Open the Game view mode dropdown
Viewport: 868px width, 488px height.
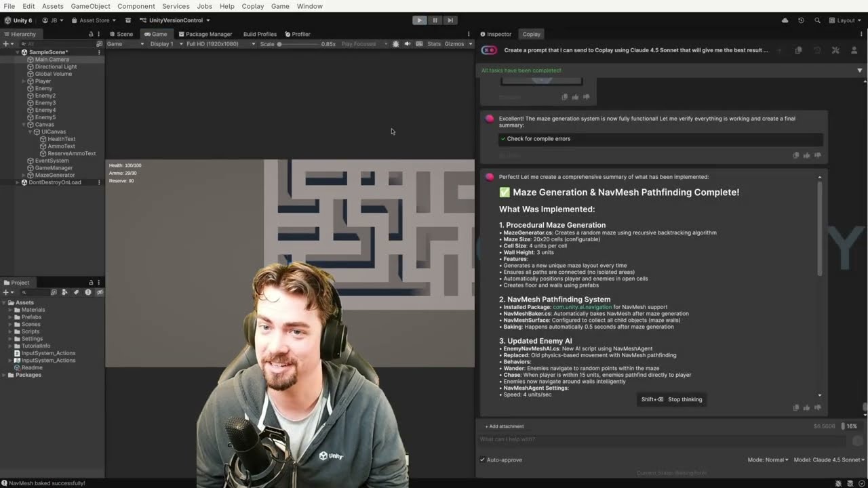click(125, 44)
